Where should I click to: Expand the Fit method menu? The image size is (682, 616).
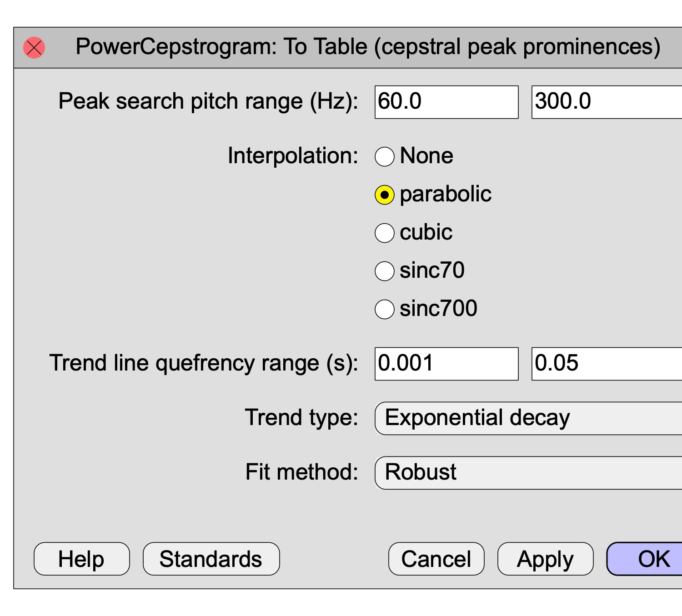click(x=527, y=473)
